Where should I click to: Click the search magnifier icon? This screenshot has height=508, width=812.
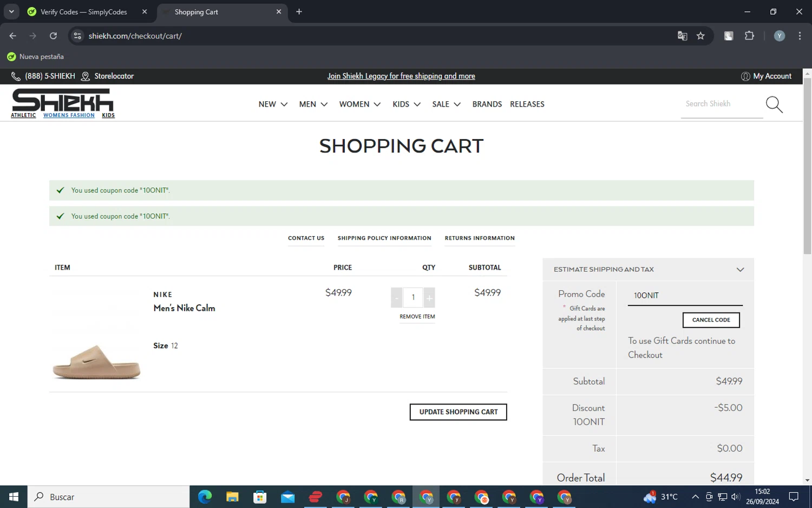pos(774,105)
